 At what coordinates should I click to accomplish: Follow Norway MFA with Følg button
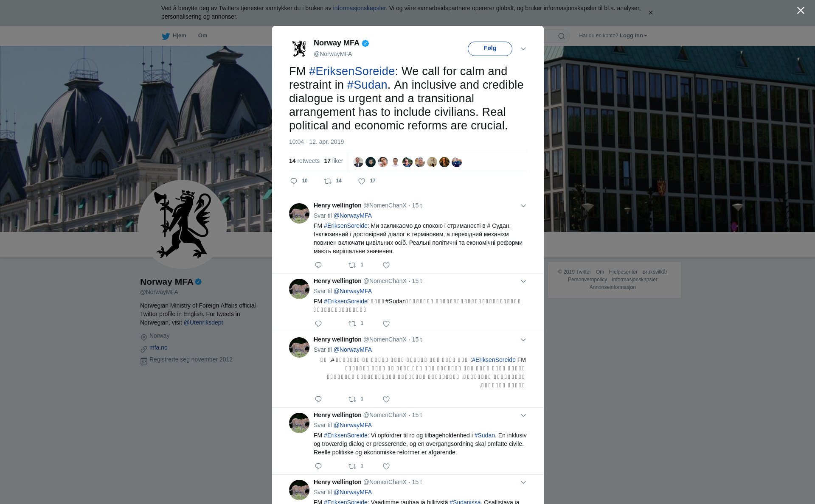pyautogui.click(x=490, y=48)
